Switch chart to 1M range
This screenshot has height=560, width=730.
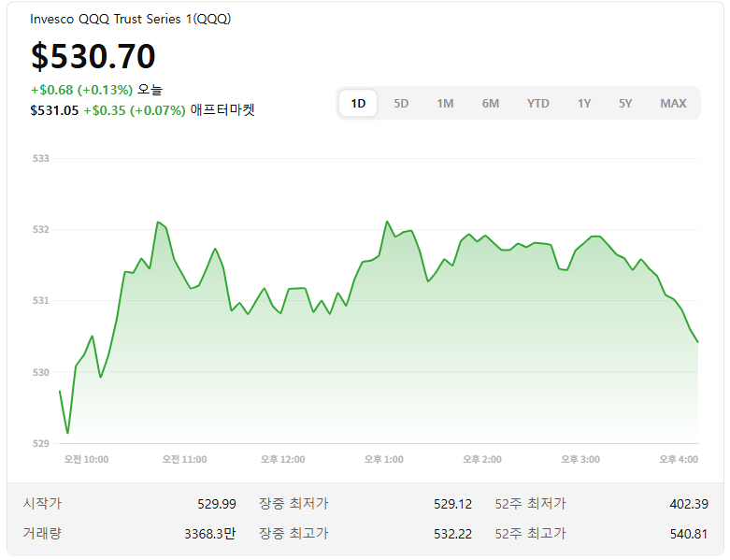coord(445,104)
